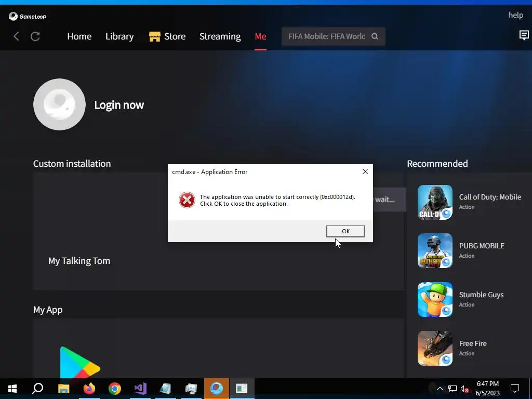The image size is (532, 399).
Task: Open the message chat icon top right
Action: (x=524, y=35)
